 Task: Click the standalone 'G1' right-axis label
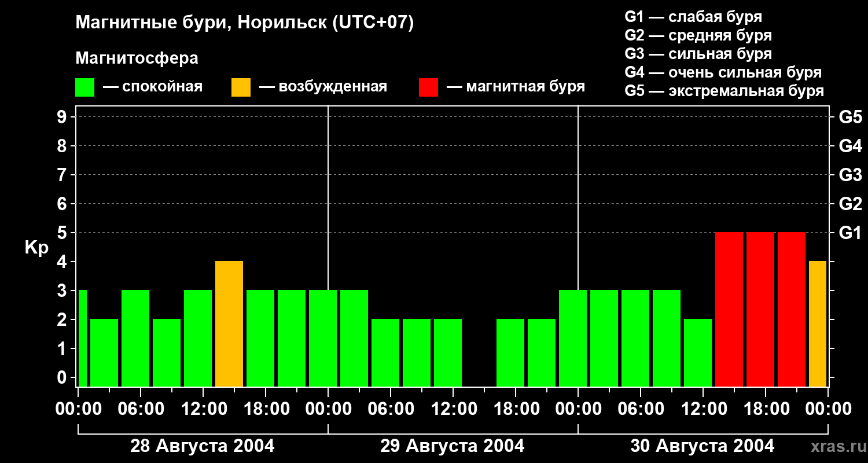[x=851, y=233]
